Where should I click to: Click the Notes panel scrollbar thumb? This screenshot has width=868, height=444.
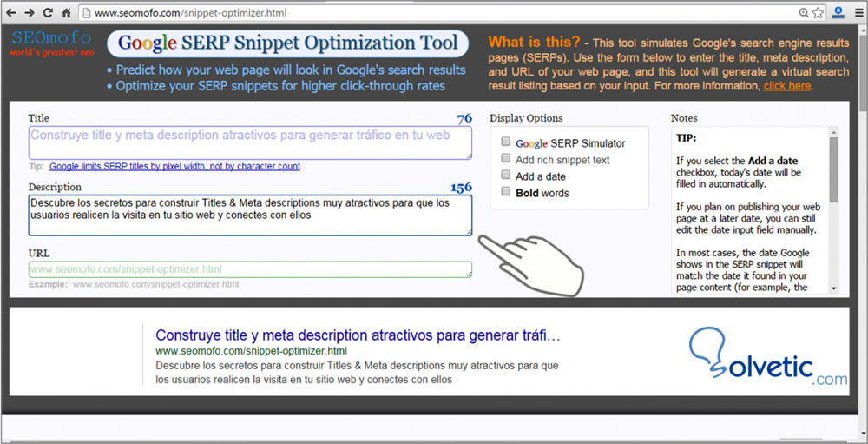833,169
